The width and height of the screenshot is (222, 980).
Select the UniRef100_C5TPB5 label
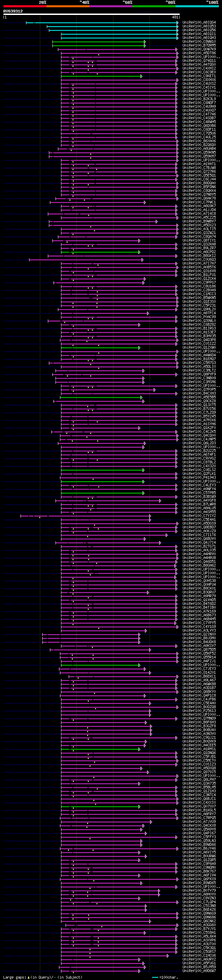(199, 493)
